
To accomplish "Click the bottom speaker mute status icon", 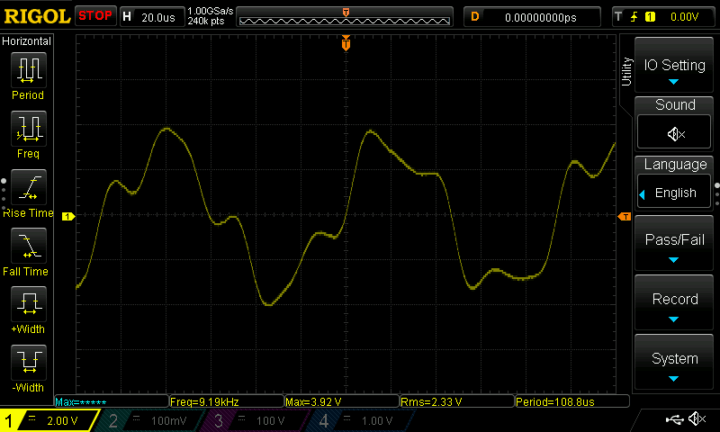I will [697, 419].
